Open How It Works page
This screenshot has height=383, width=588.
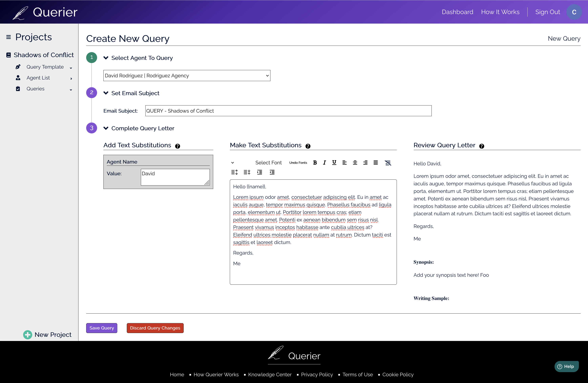click(x=500, y=12)
